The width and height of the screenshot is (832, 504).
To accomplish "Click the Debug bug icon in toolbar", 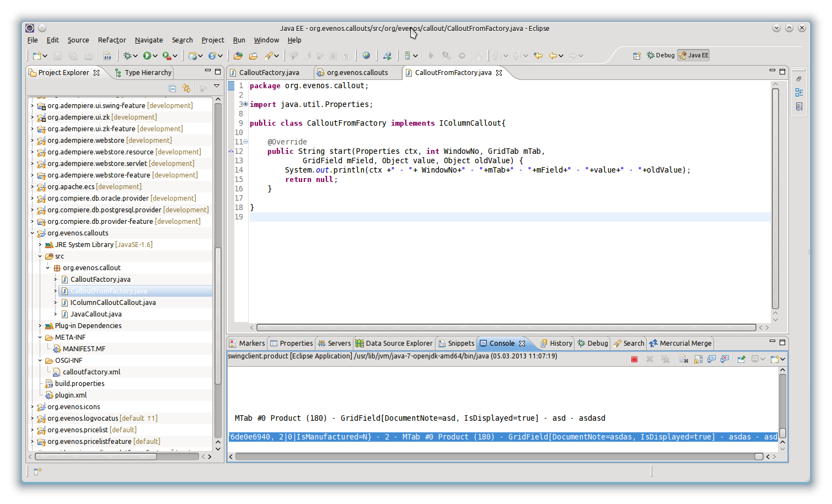I will [x=127, y=56].
